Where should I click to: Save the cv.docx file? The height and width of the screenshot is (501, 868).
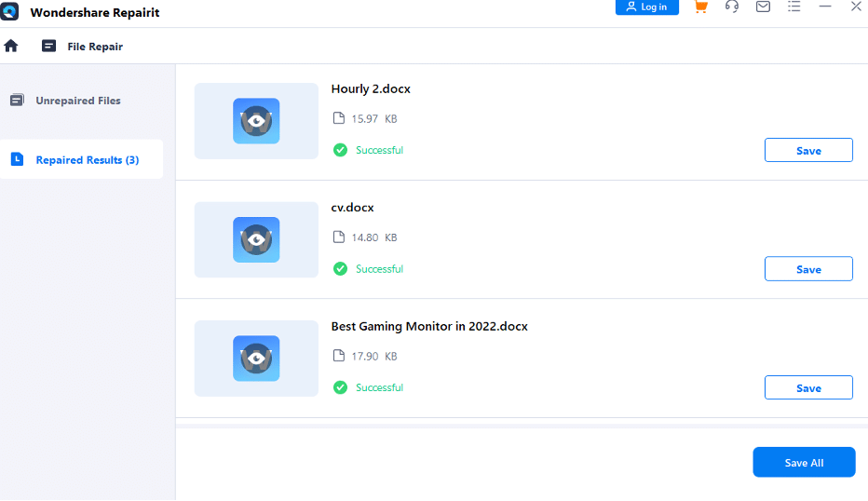tap(808, 268)
